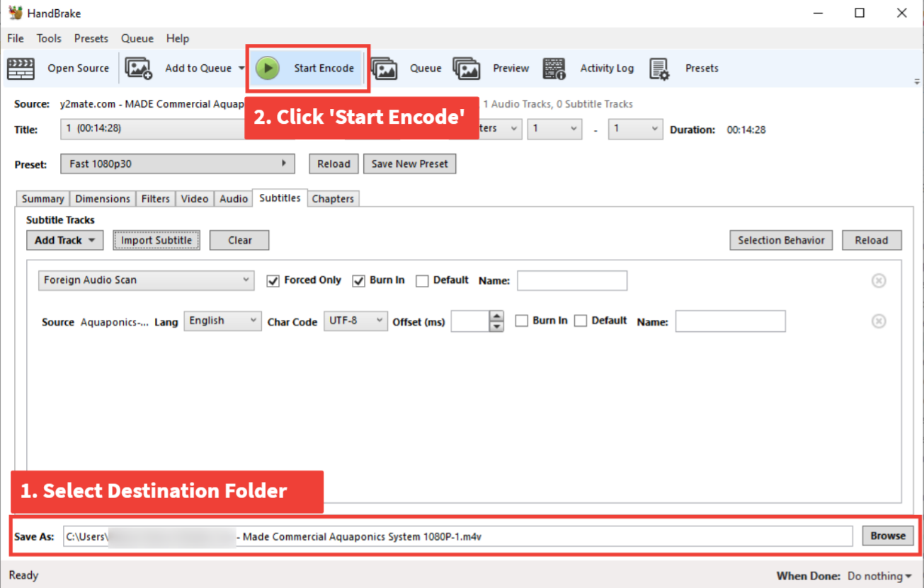Image resolution: width=924 pixels, height=588 pixels.
Task: Open the Title '1 (00:14:28)' selector
Action: click(152, 129)
